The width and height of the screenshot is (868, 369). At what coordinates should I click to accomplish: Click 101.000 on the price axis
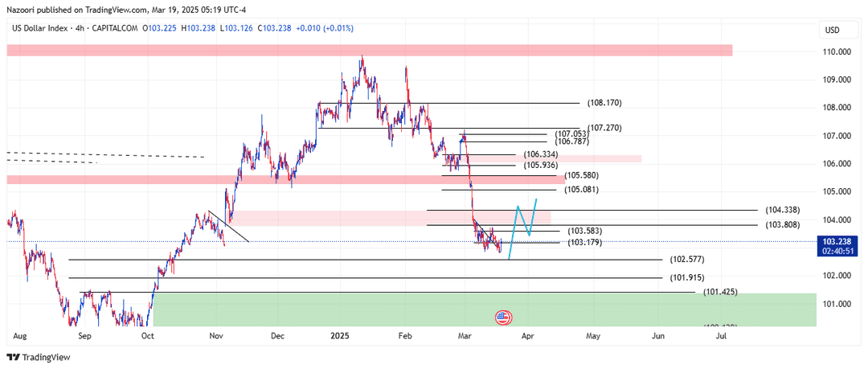tap(837, 304)
